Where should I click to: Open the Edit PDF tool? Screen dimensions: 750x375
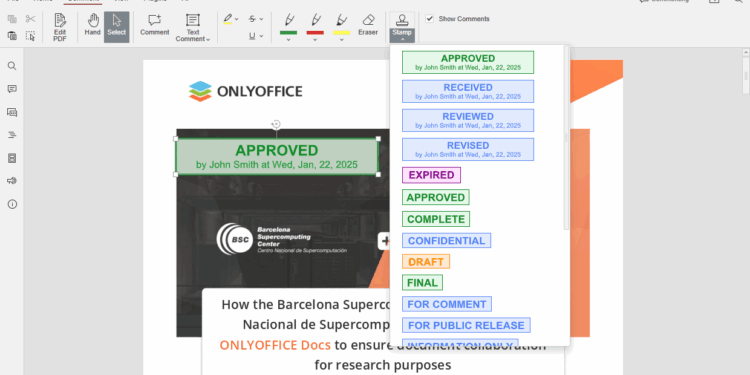click(x=60, y=27)
